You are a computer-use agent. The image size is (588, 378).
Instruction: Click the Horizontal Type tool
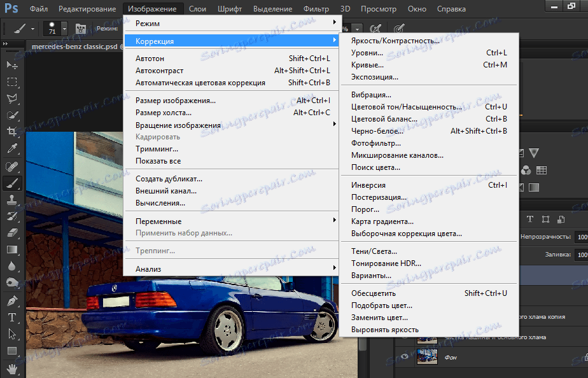12,317
